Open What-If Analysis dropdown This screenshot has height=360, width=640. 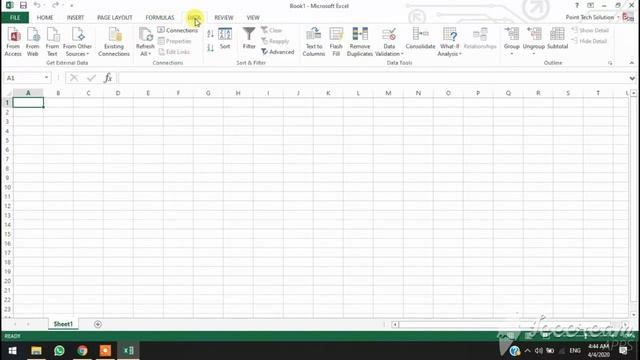pos(449,41)
